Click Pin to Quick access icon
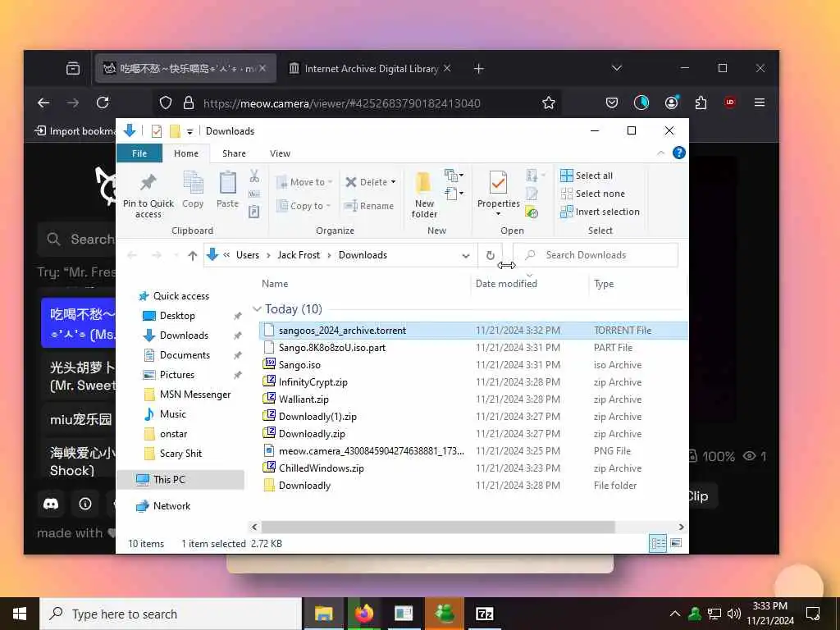The height and width of the screenshot is (630, 840). tap(148, 183)
